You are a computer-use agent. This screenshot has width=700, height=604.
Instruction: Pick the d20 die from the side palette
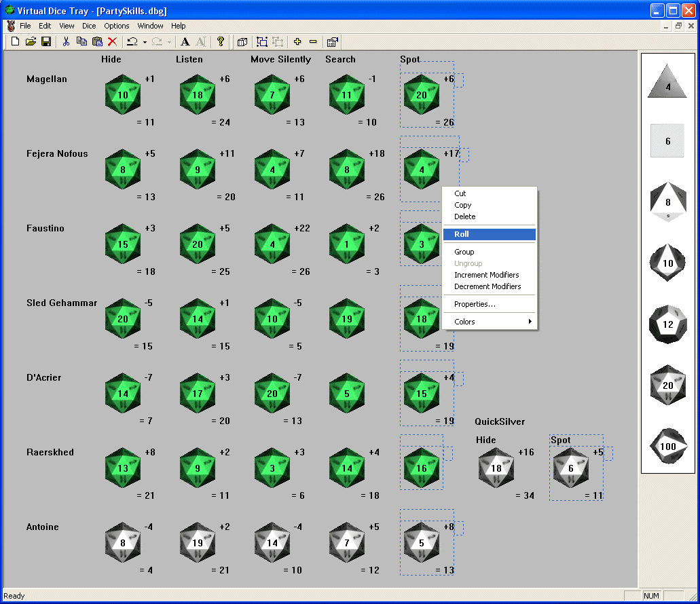click(x=667, y=385)
